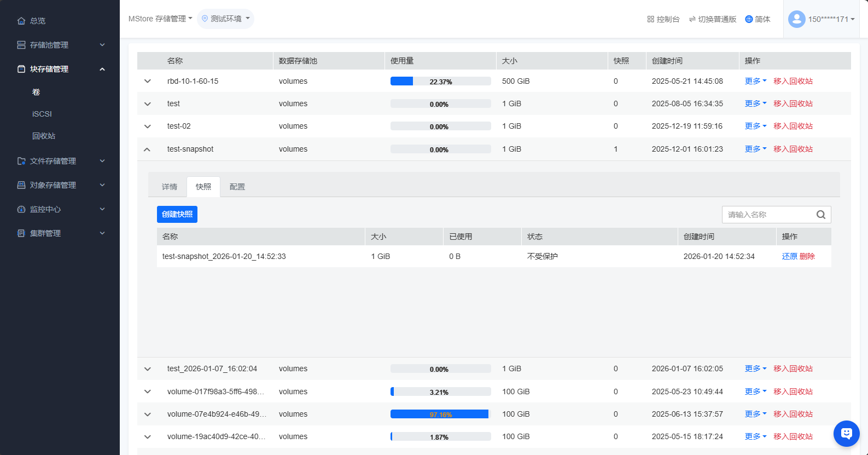
Task: Click the 文件存储管理 folder icon
Action: pyautogui.click(x=21, y=161)
